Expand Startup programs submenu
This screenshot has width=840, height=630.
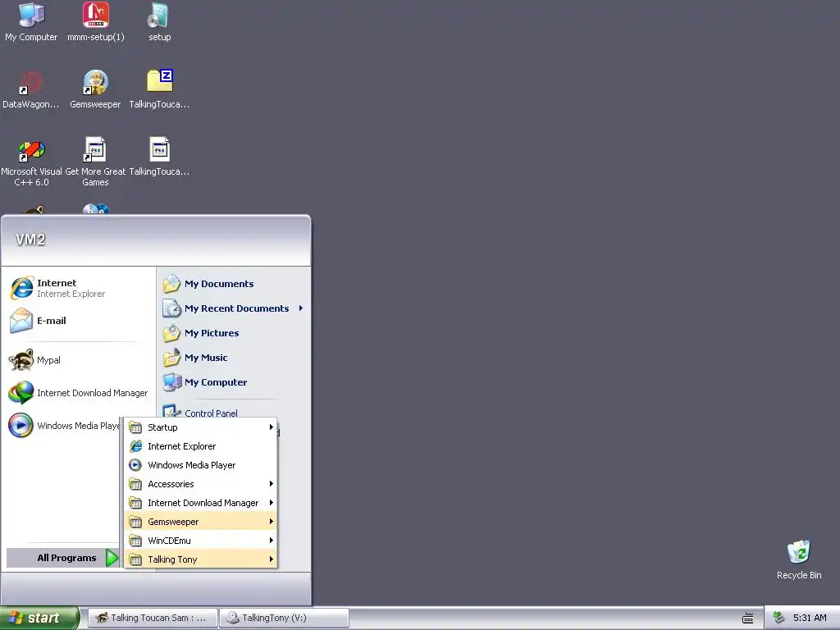201,427
